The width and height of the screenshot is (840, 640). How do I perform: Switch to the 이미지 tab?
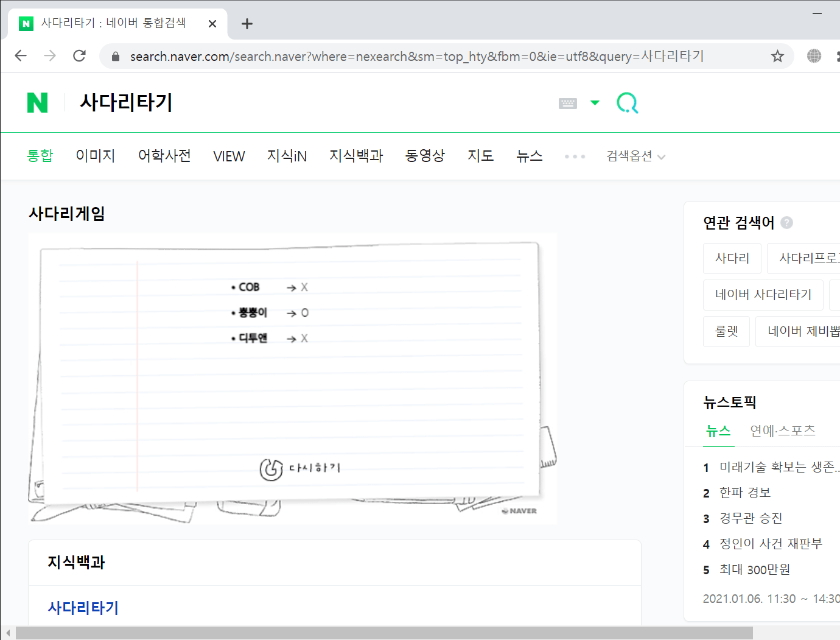[x=96, y=156]
